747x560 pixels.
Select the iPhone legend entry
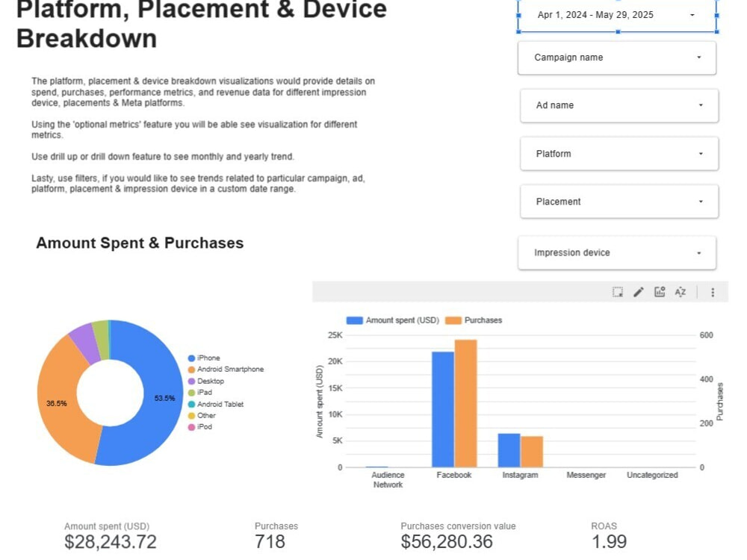point(204,358)
